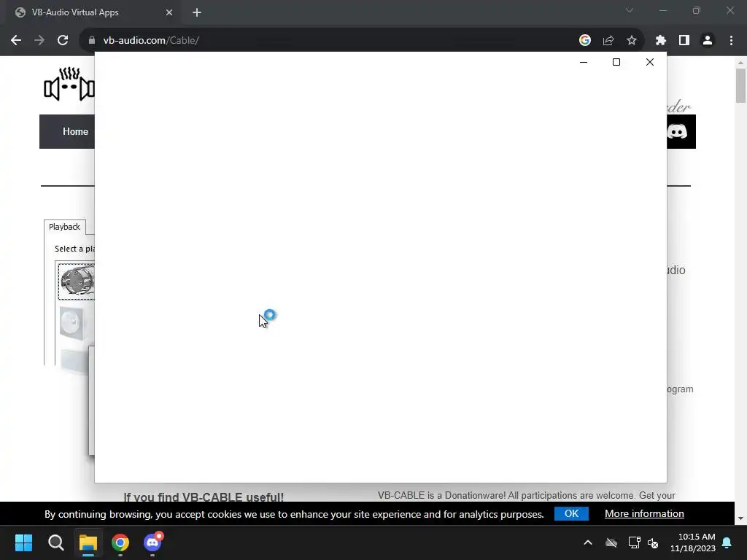Click the scrollbar down arrow
Screen dimensions: 747x560
point(740,518)
